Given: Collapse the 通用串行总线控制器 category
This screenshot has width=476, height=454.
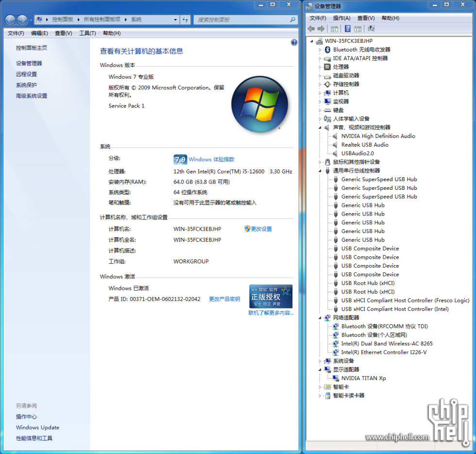Looking at the screenshot, I should point(320,171).
